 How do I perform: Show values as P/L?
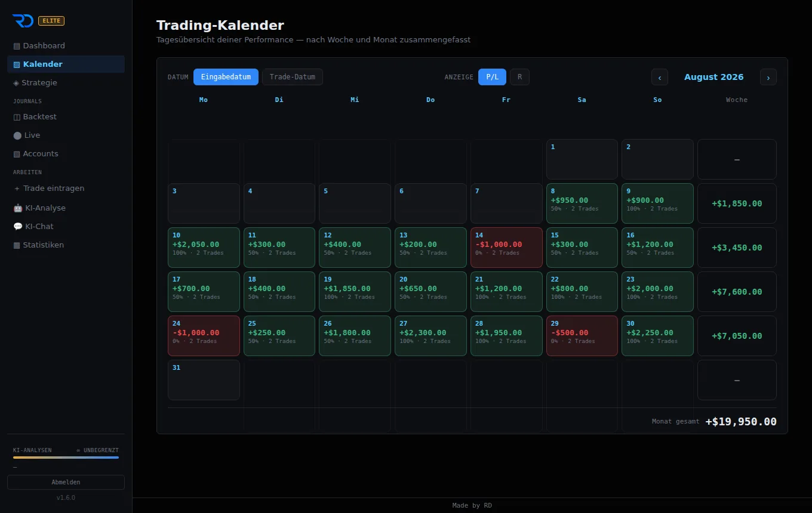(x=492, y=77)
